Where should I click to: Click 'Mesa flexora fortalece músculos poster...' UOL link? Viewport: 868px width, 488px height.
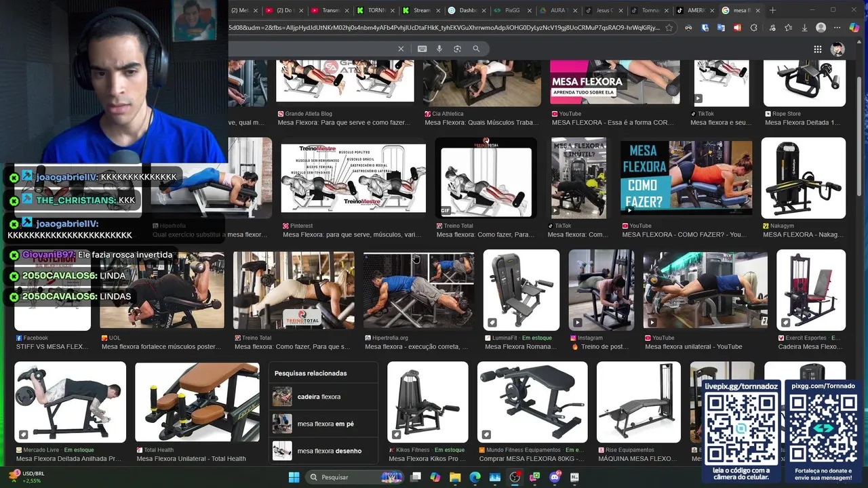[161, 346]
